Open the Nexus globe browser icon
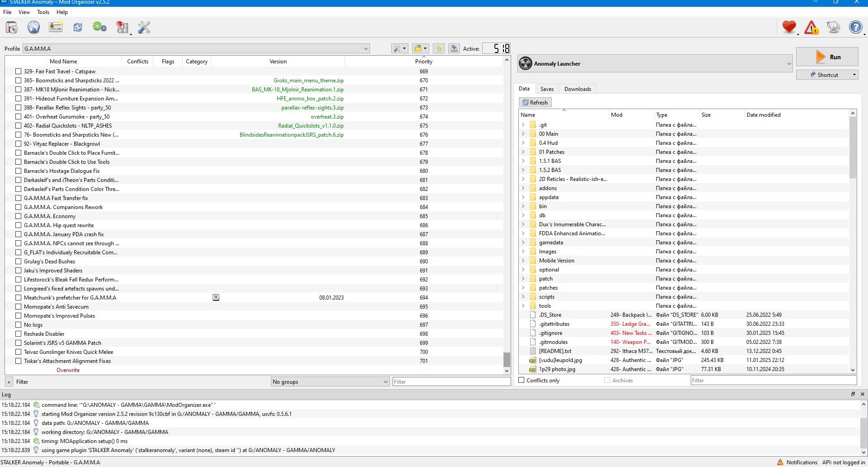The height and width of the screenshot is (467, 868). tap(33, 28)
